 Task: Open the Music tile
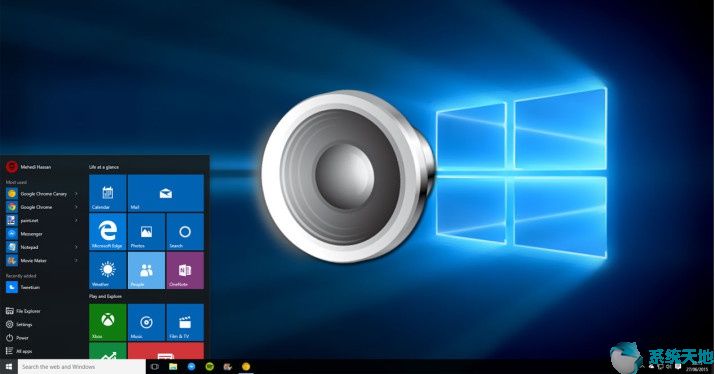[x=146, y=322]
